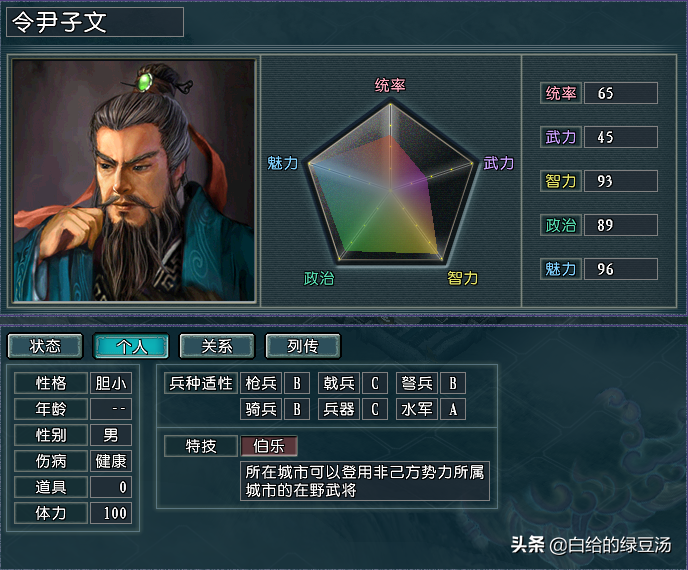This screenshot has height=570, width=688.
Task: Open the 列传 biography tab
Action: click(x=303, y=346)
